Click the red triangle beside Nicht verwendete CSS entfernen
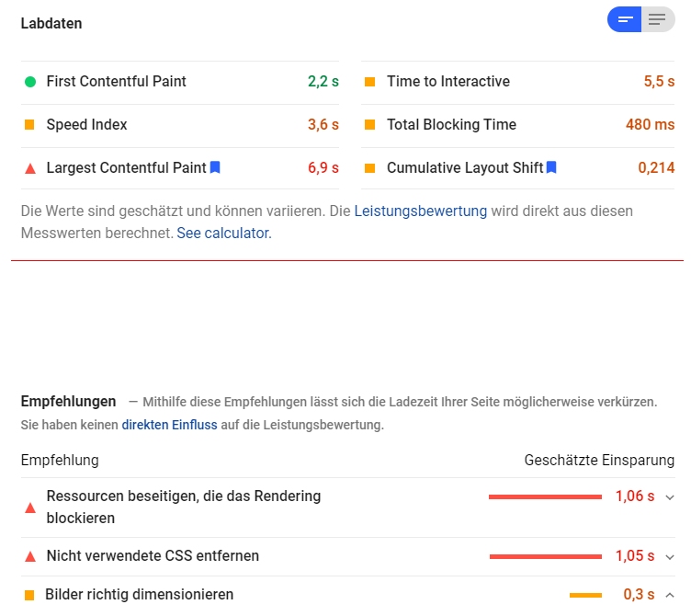The image size is (691, 616). [30, 556]
